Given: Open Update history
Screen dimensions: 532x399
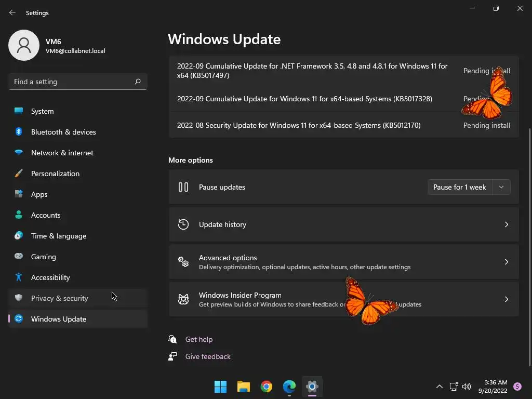Looking at the screenshot, I should click(344, 224).
